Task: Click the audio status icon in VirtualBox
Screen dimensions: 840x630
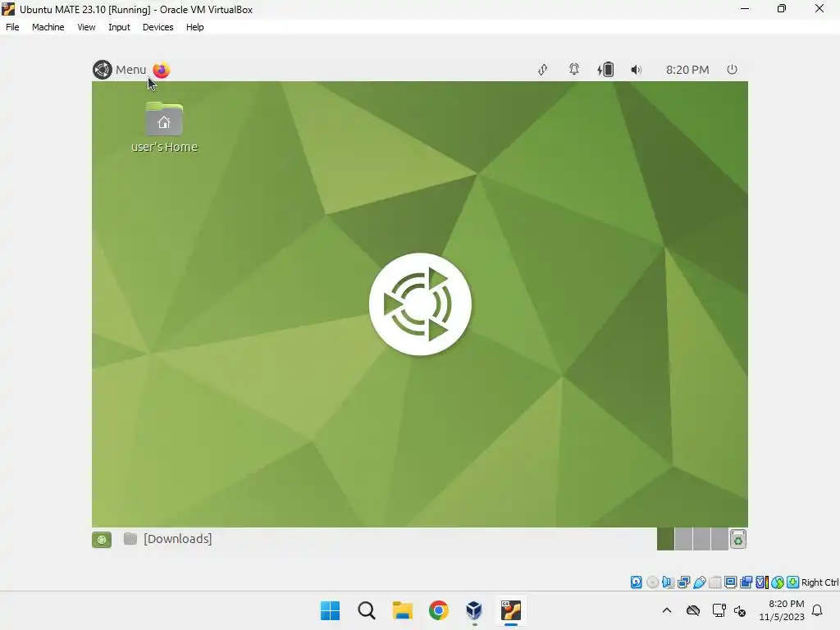Action: tap(668, 582)
